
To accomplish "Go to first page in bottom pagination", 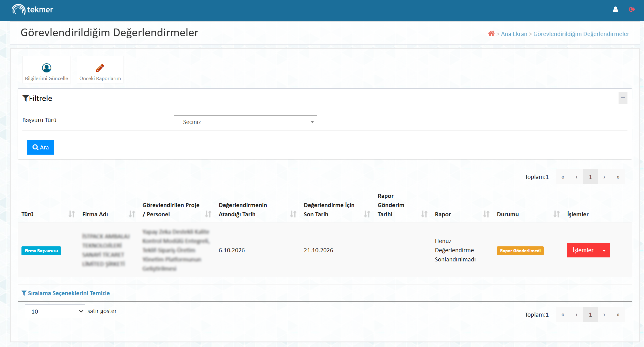I will pos(563,314).
